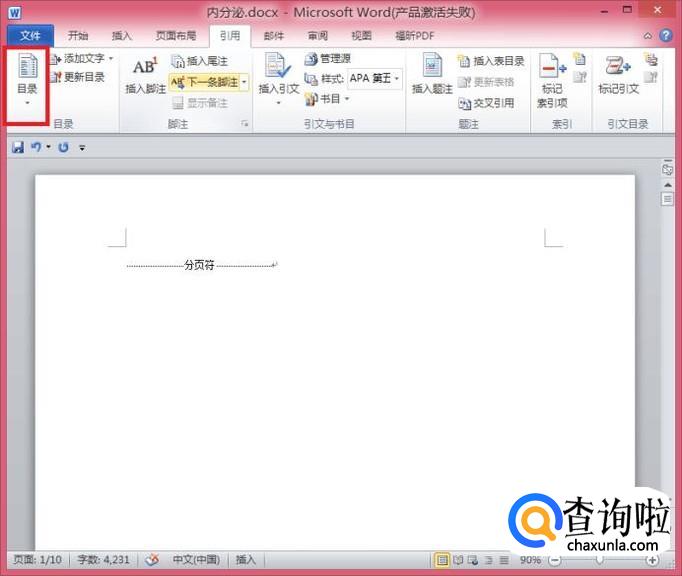Open 脚注 group dialog launcher
Image resolution: width=682 pixels, height=576 pixels.
tap(244, 124)
